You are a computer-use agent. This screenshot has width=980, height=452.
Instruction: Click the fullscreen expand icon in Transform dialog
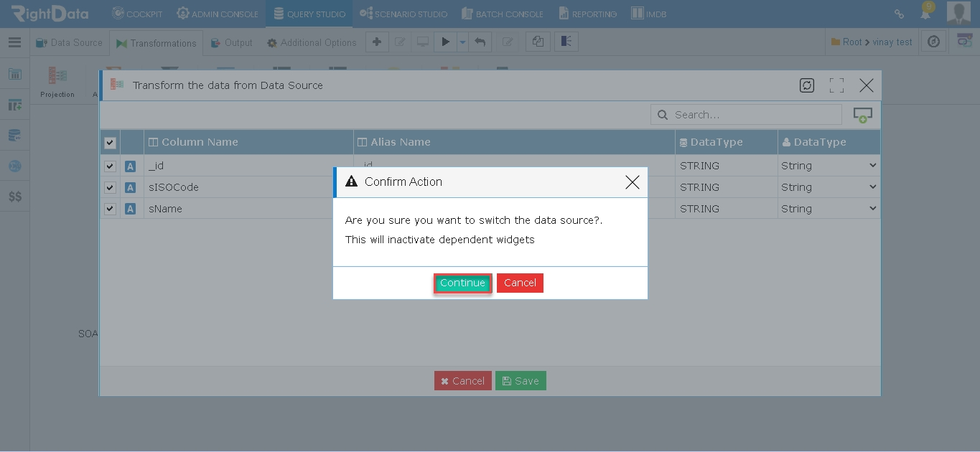pyautogui.click(x=836, y=85)
